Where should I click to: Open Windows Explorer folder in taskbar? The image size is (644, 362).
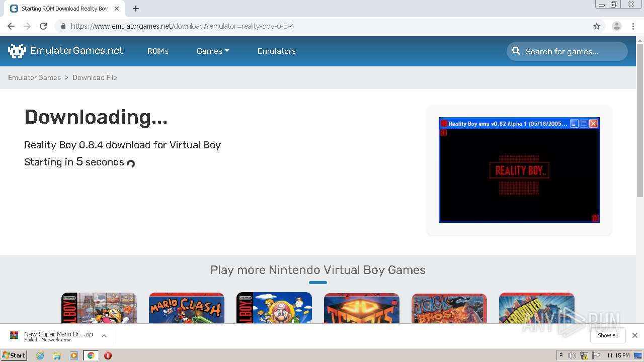(57, 355)
